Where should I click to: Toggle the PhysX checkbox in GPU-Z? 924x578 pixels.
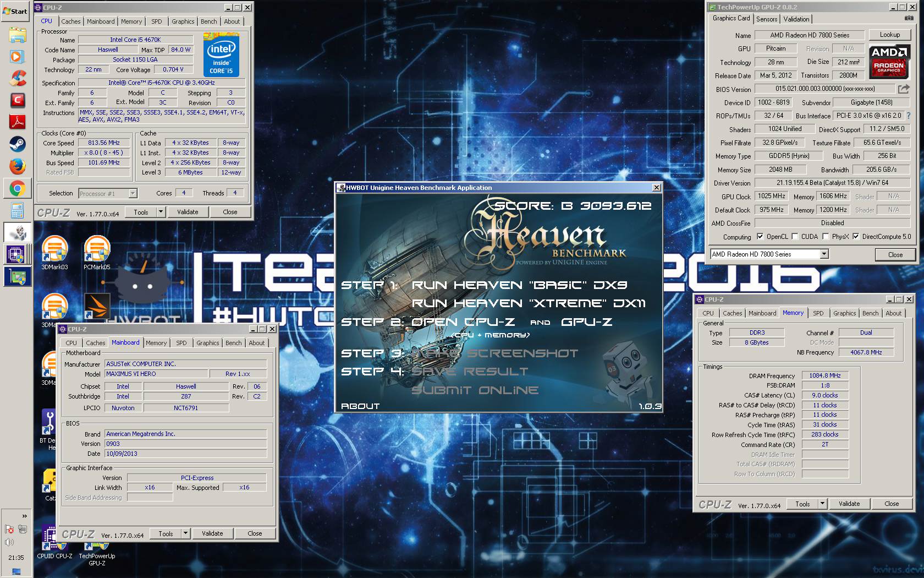pos(826,237)
